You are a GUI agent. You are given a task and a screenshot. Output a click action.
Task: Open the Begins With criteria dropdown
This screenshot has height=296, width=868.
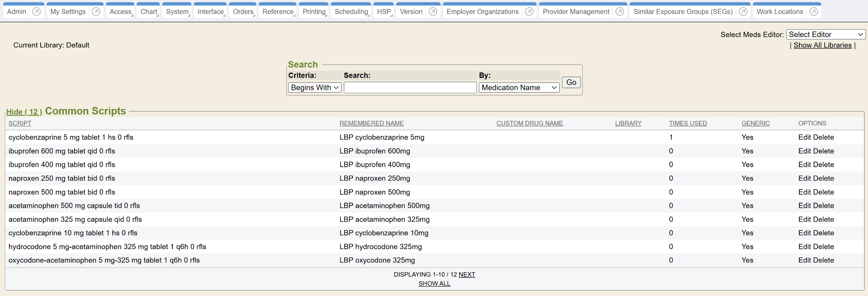(314, 87)
